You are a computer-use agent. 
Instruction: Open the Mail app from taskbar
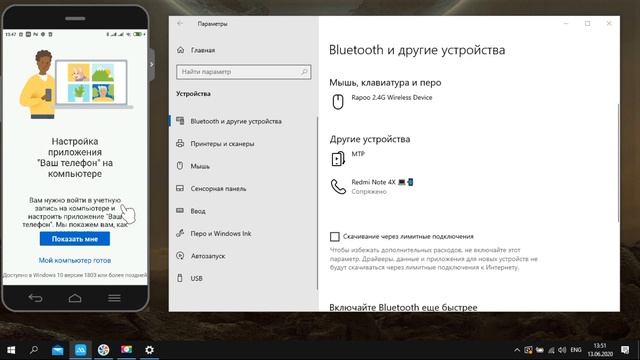(x=58, y=350)
